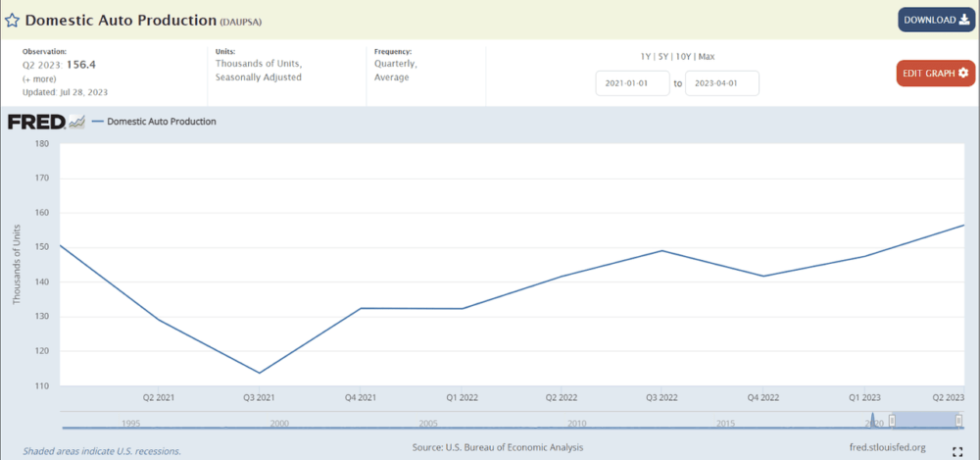Click the EDIT GRAPH button
The width and height of the screenshot is (980, 460).
pyautogui.click(x=935, y=74)
